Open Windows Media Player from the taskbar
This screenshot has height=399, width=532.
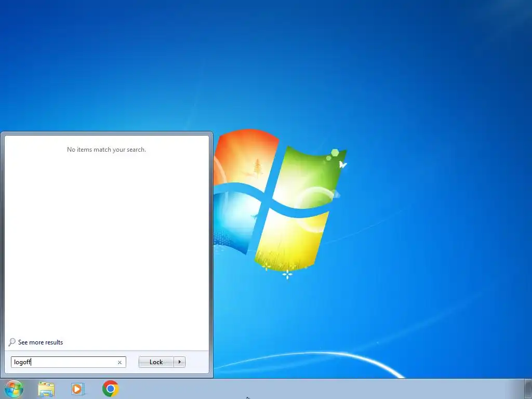click(x=78, y=389)
